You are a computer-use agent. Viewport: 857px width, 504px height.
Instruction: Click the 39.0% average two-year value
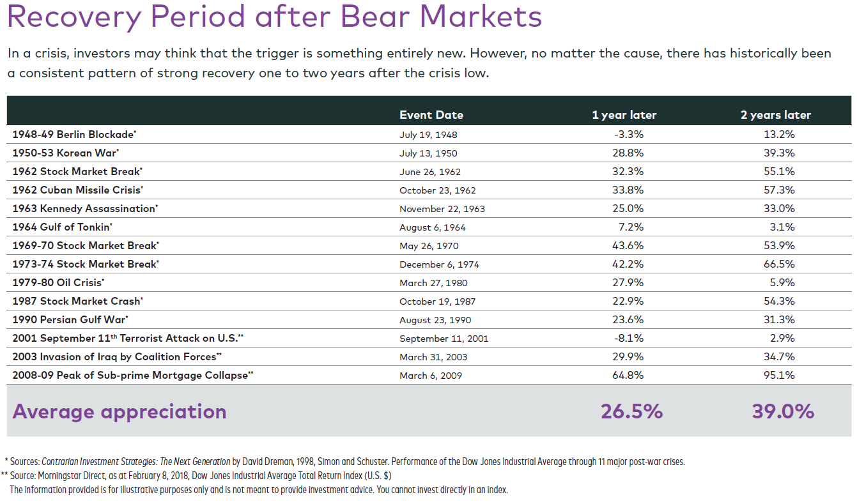783,412
